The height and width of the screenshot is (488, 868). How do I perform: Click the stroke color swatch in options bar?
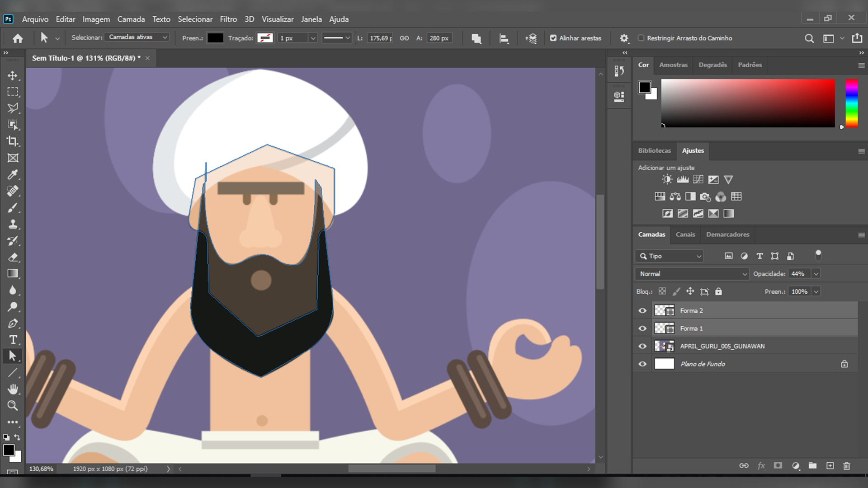pyautogui.click(x=265, y=38)
